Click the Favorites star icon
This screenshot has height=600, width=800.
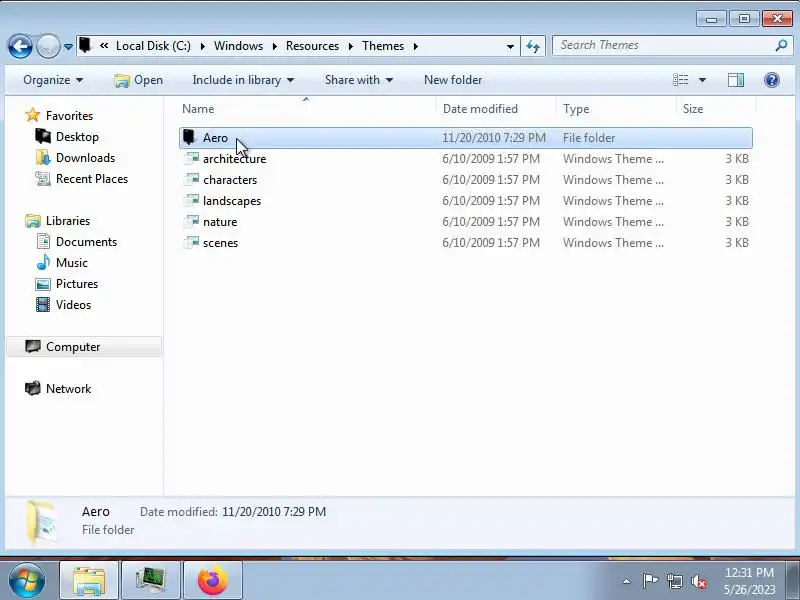tap(32, 115)
